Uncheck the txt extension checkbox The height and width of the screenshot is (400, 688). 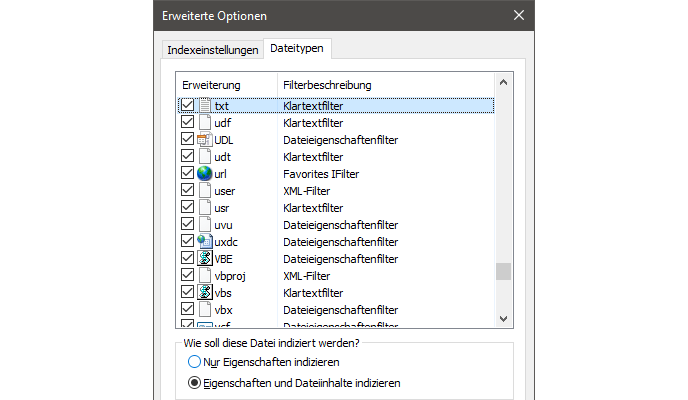(x=187, y=106)
